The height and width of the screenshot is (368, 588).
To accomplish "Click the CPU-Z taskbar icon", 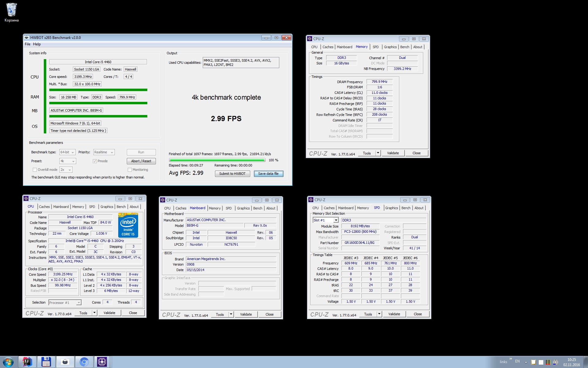I will point(102,362).
